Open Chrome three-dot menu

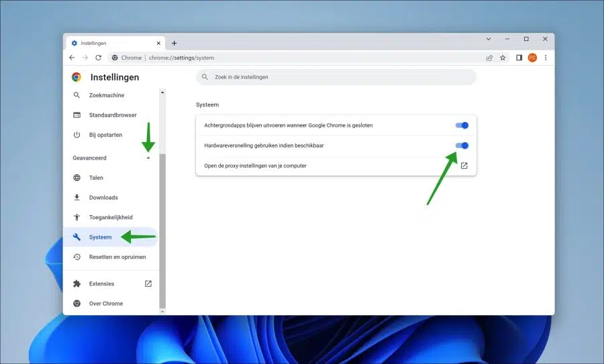(x=546, y=58)
